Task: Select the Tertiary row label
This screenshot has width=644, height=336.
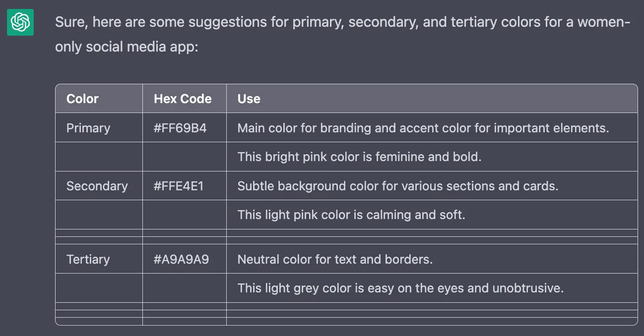Action: coord(88,259)
